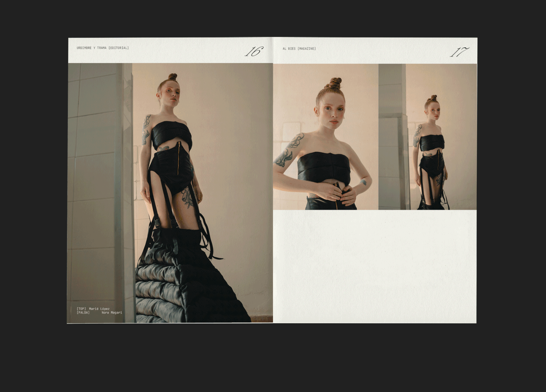Viewport: 546px width, 392px height.
Task: Select the narrow standing photo on page 17
Action: tap(428, 137)
